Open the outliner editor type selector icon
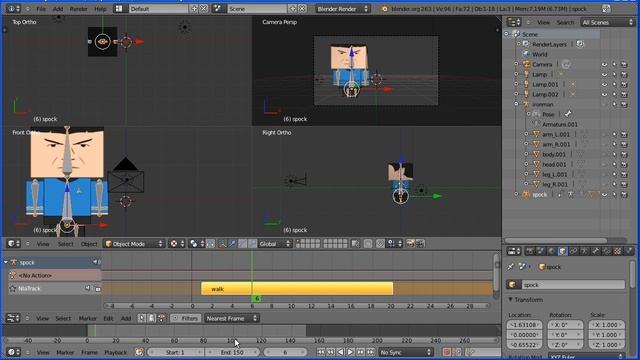The width and height of the screenshot is (640, 360). point(513,22)
